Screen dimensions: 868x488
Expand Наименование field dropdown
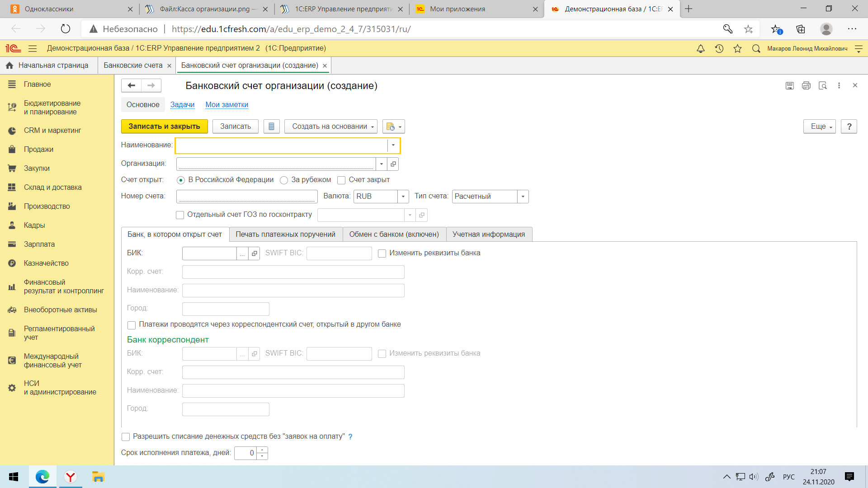(x=393, y=145)
